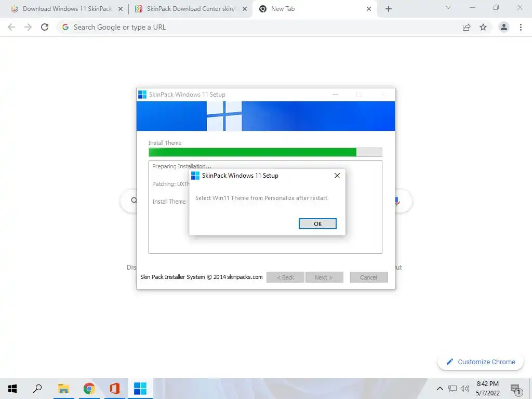Click the 'Select Win11 Theme from Personalize' message
This screenshot has height=399, width=532.
(x=262, y=198)
